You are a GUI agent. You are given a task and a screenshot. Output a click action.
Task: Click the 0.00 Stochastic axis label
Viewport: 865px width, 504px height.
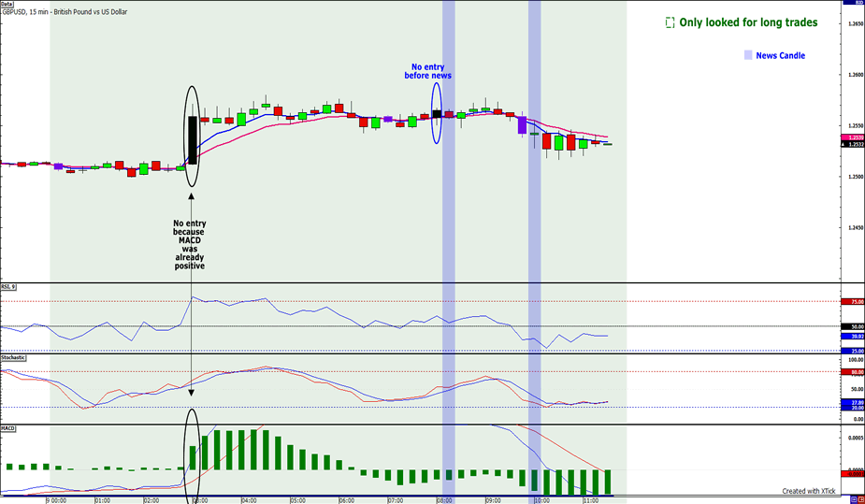click(858, 419)
